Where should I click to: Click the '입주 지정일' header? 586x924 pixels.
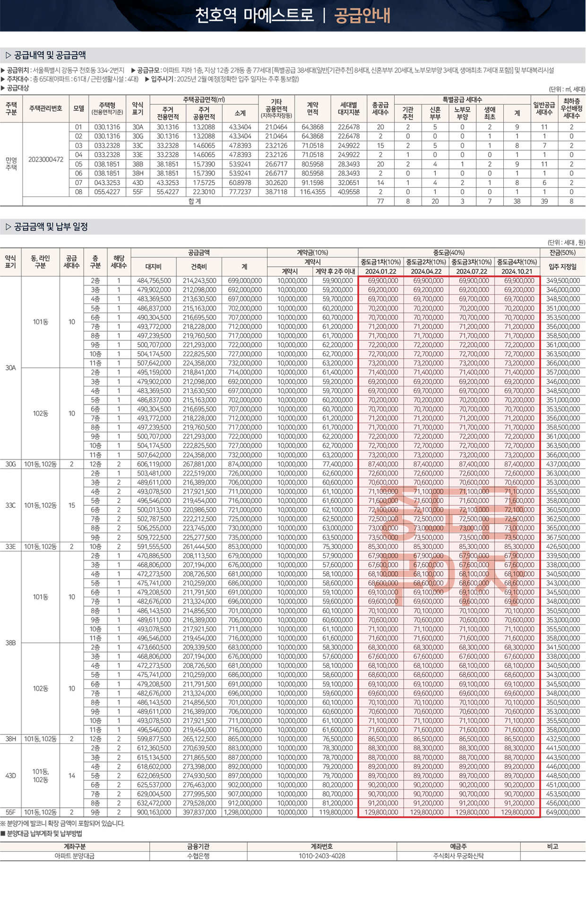563,267
